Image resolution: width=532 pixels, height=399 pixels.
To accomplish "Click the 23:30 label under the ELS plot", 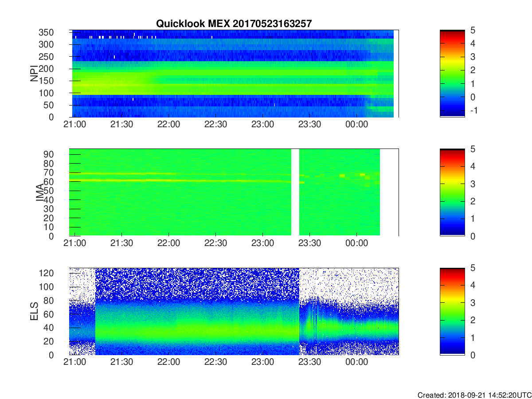I will click(x=310, y=362).
